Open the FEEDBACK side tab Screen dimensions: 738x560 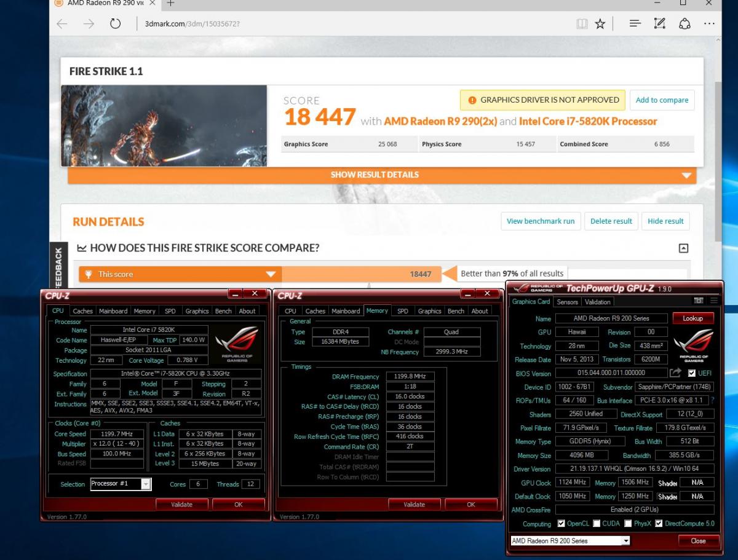tap(58, 266)
